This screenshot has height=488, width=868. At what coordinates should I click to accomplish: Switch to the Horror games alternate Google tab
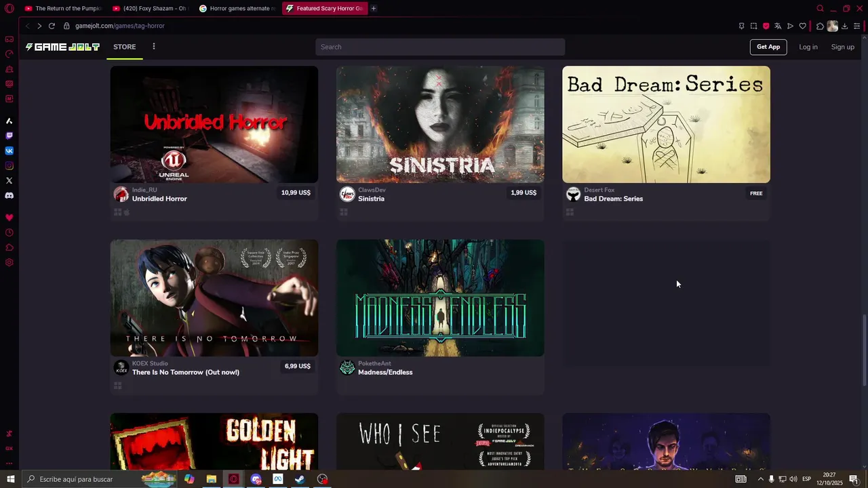point(237,8)
